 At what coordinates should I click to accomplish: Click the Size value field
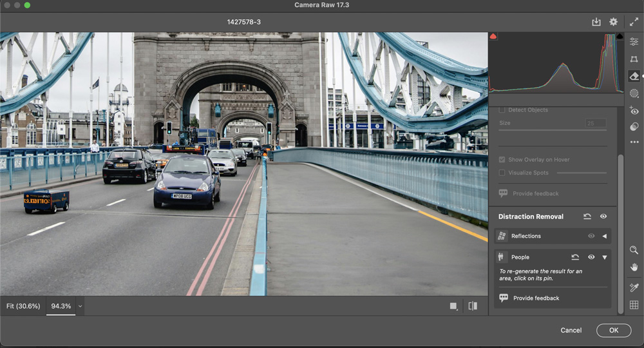click(x=596, y=123)
